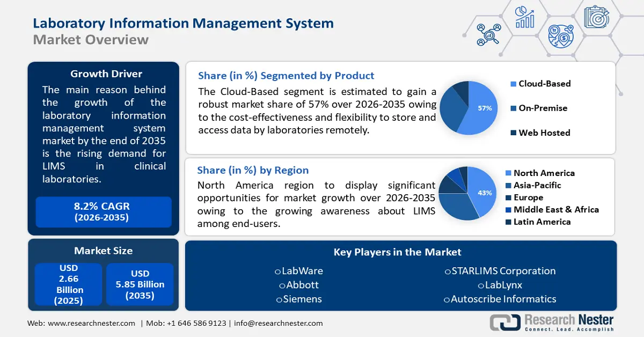
Task: Click the USD 5.85 Billion (2035) box
Action: [140, 284]
